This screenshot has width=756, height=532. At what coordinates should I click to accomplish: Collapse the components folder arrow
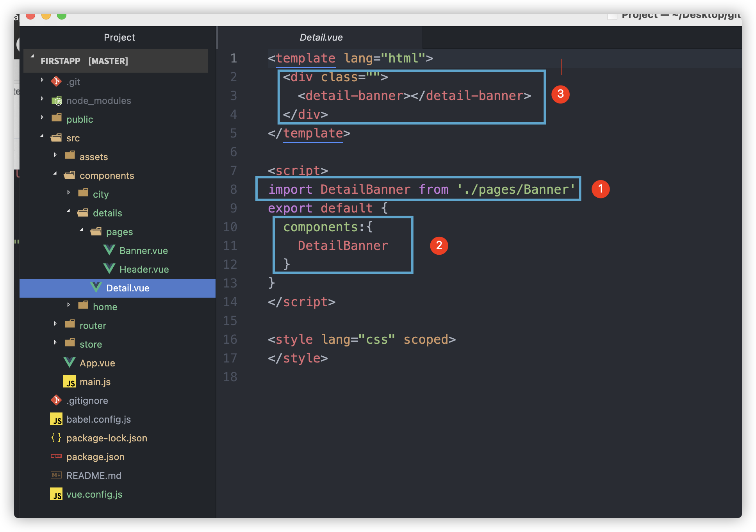(x=55, y=173)
